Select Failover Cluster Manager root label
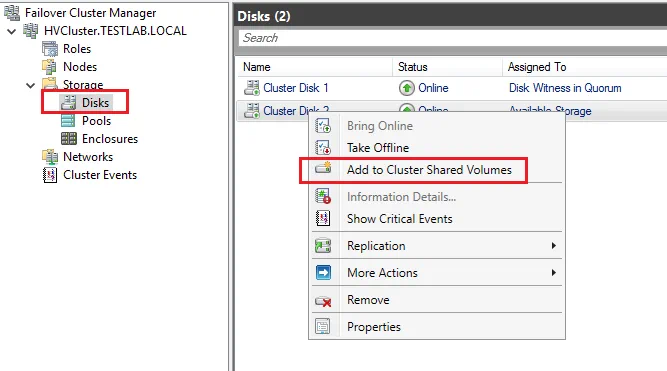 click(90, 13)
